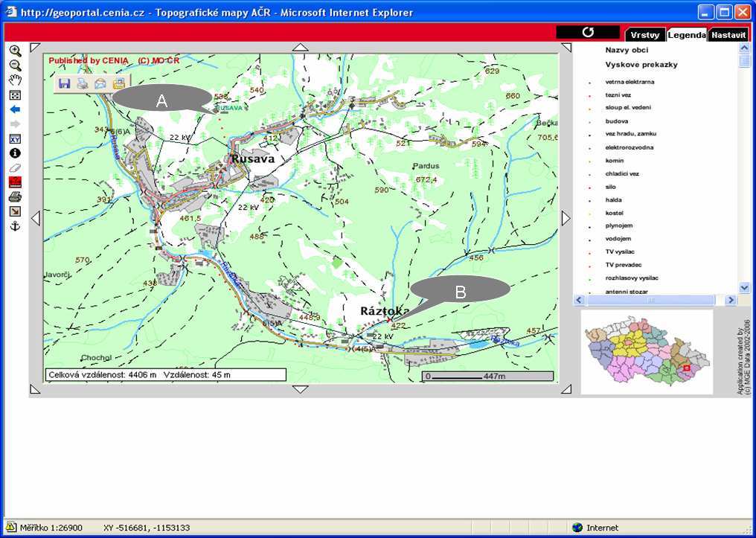This screenshot has height=538, width=756.
Task: Click the 'rozhlasovy vysilac' legend entry
Action: point(632,278)
